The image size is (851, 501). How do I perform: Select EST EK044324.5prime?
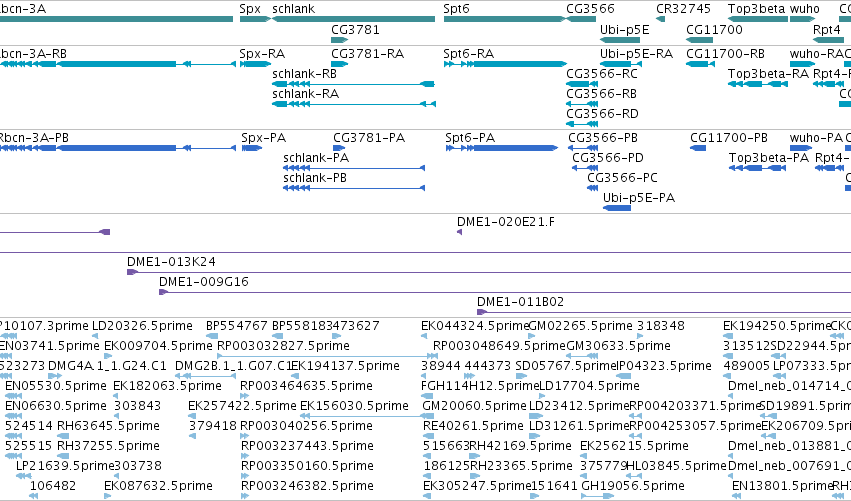pos(475,326)
